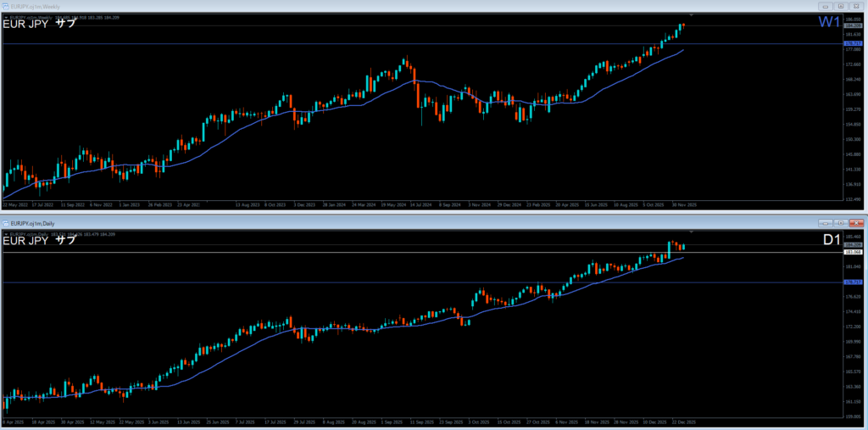Click the chart shift triangle on Daily chart
The image size is (868, 430).
[x=692, y=232]
